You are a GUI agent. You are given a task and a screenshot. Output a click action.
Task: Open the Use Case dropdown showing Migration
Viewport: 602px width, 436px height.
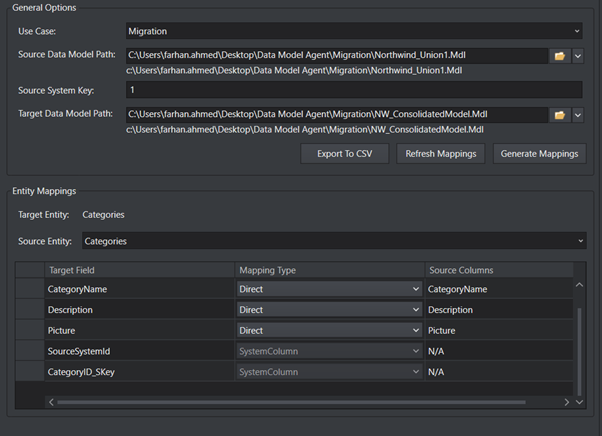354,32
